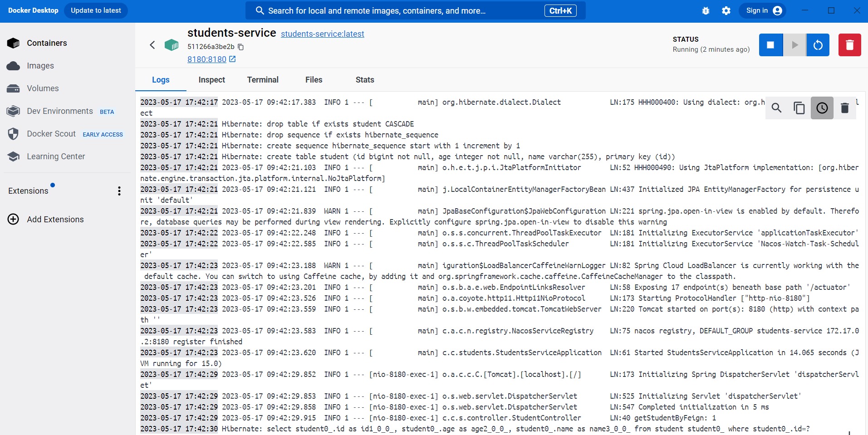
Task: Restart the running container
Action: (x=818, y=45)
